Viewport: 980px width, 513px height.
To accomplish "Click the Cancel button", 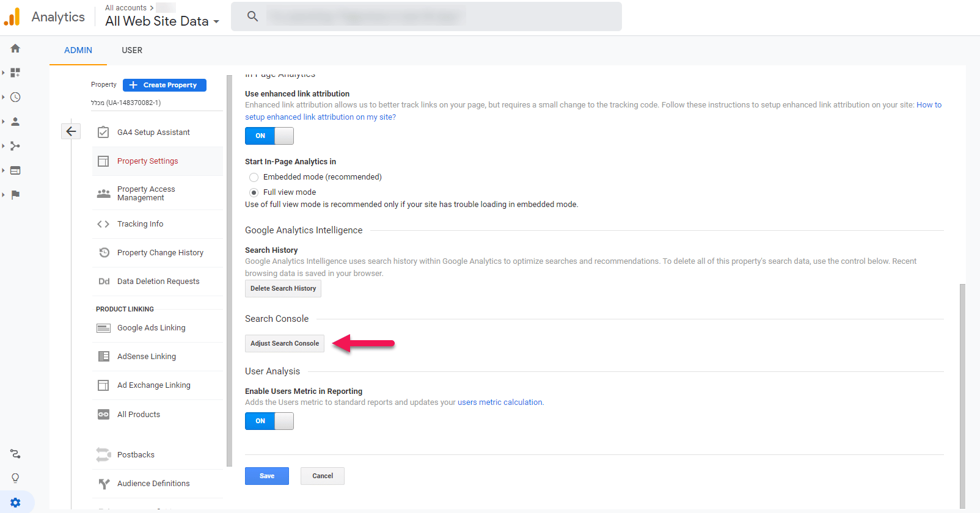I will (x=323, y=476).
